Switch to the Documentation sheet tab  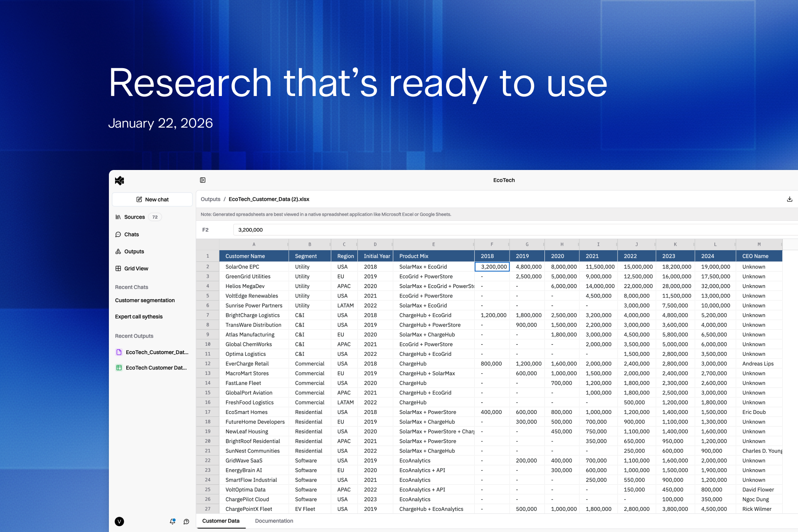click(x=274, y=521)
